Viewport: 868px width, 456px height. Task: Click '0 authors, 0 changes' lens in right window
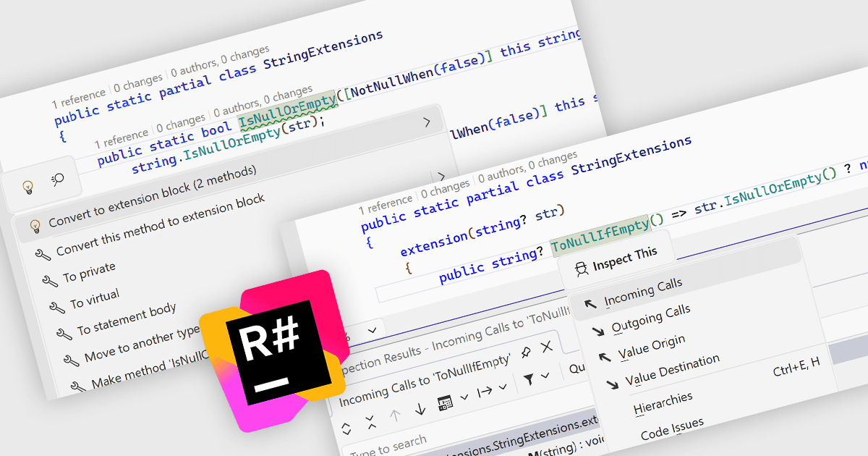coord(529,168)
